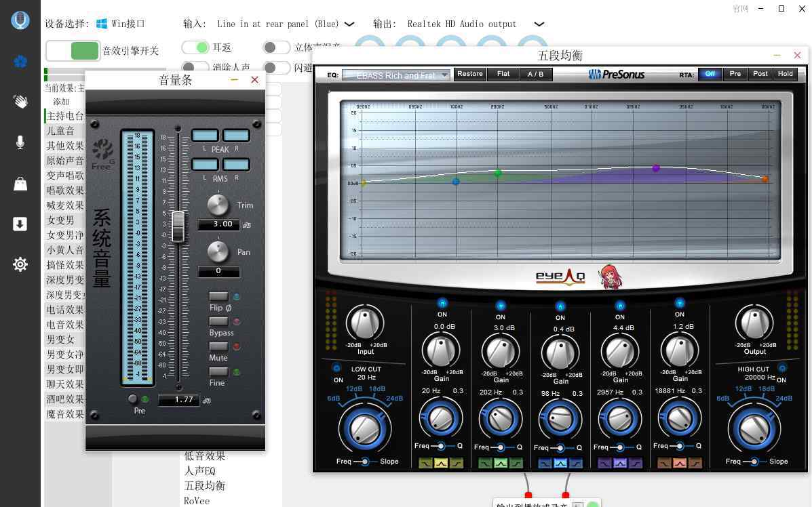Toggle the HIGH CUT ON button
Screen dimensions: 812x507
click(782, 368)
